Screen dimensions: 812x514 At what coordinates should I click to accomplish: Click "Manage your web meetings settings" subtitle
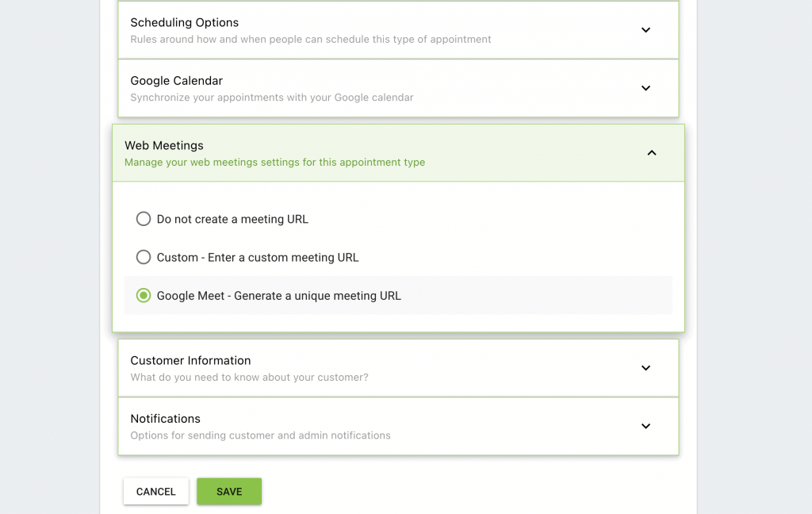(275, 162)
